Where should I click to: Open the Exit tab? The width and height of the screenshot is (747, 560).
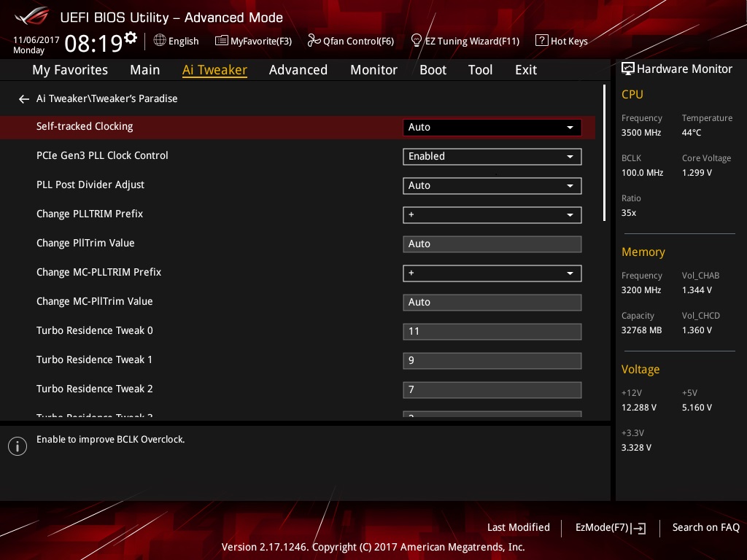[x=526, y=70]
